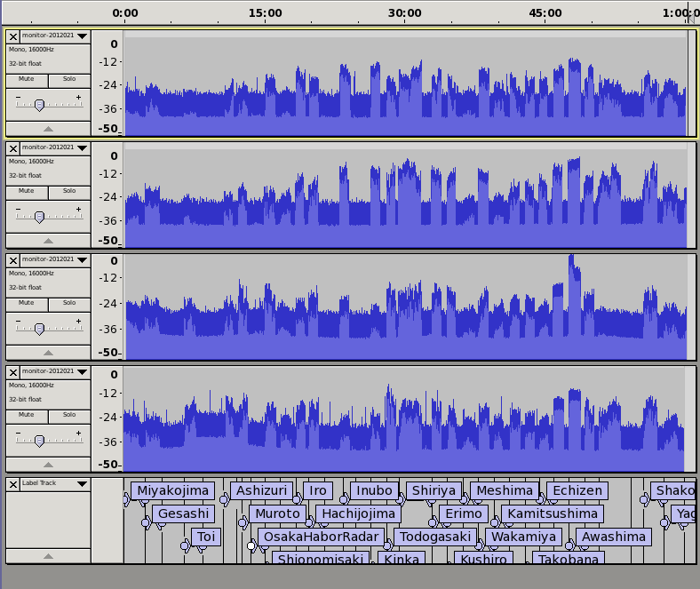
Task: Select the OsakaHaborRadar label
Action: click(321, 537)
